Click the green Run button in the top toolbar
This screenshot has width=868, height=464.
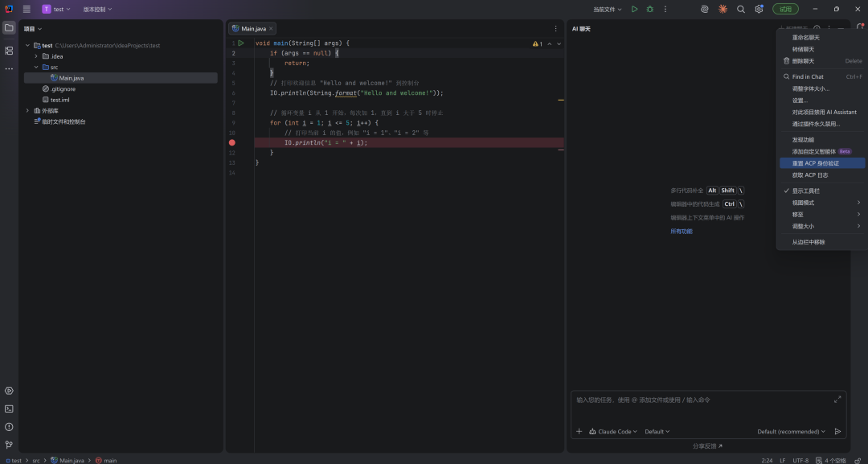pyautogui.click(x=634, y=9)
